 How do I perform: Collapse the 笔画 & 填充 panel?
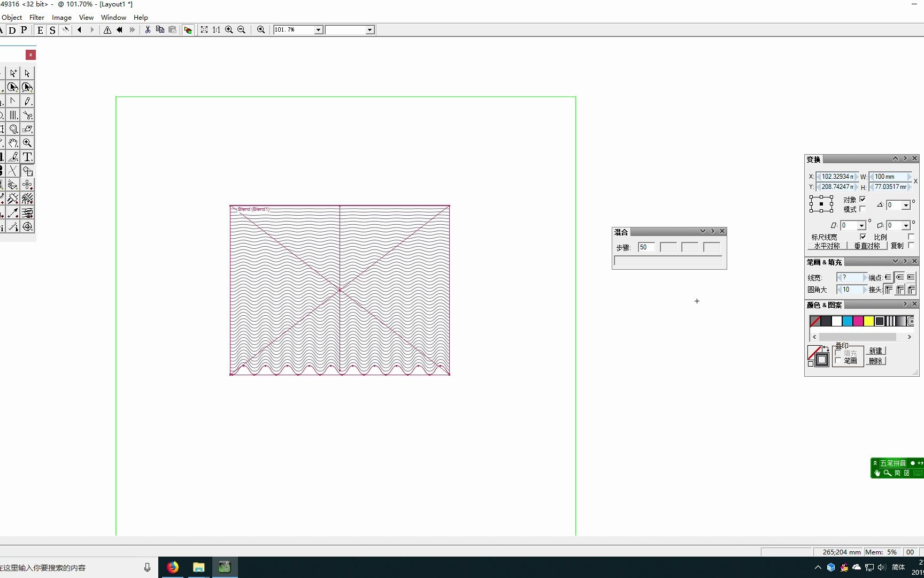(x=895, y=261)
